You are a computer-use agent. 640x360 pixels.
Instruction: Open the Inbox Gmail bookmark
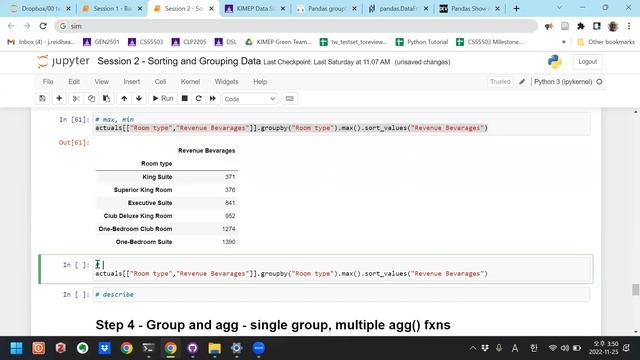pyautogui.click(x=41, y=42)
